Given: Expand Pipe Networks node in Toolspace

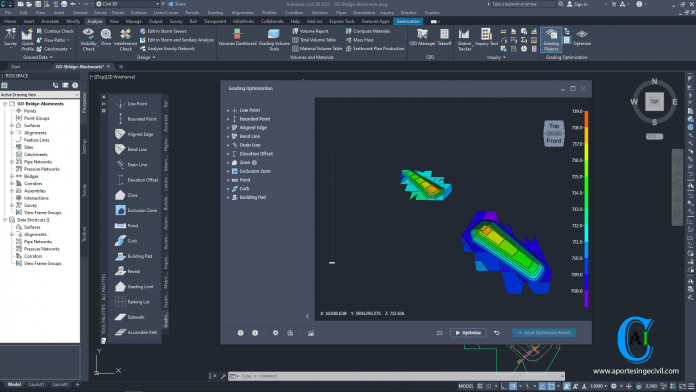Looking at the screenshot, I should coord(12,162).
